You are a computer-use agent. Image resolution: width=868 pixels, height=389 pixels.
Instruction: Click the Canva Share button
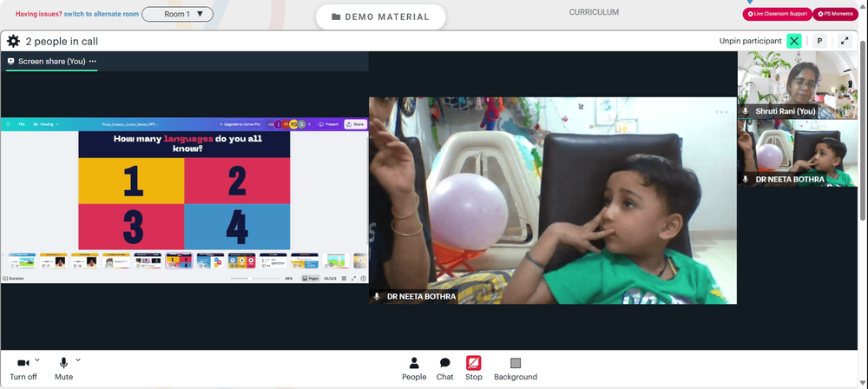[x=355, y=124]
